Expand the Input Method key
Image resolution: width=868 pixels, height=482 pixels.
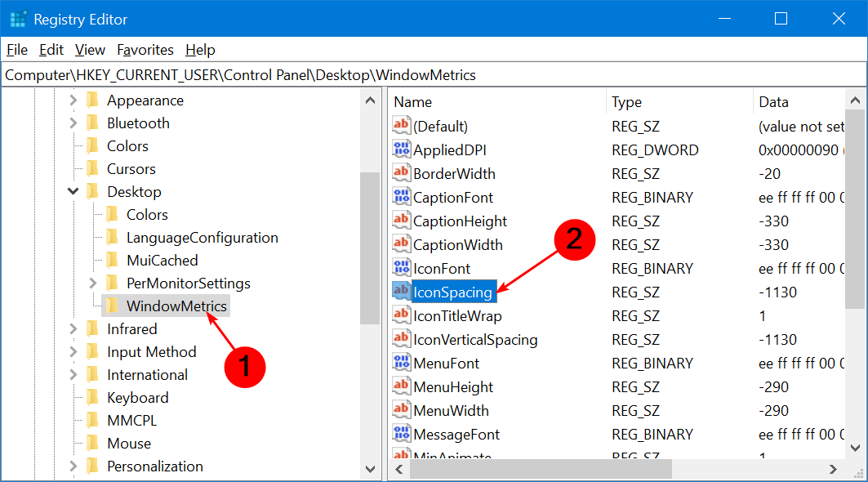click(73, 352)
